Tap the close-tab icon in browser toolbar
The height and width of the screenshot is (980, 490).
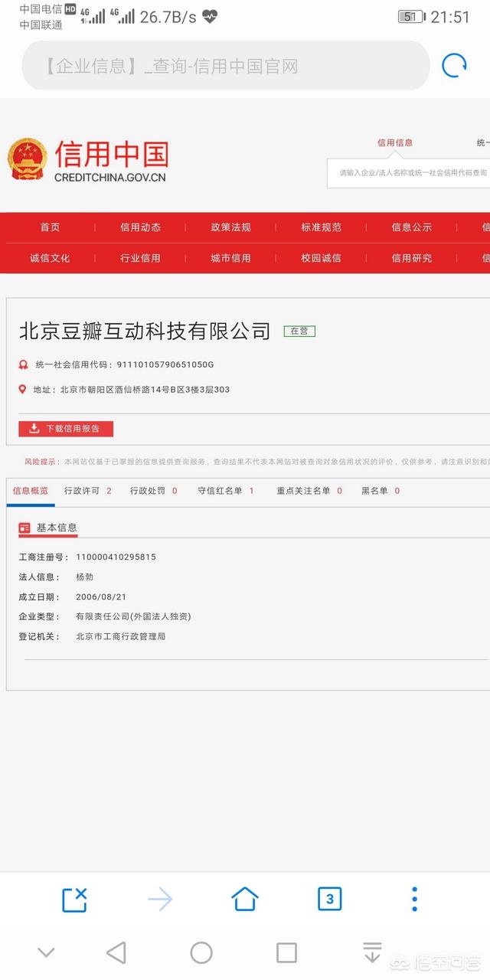click(74, 900)
